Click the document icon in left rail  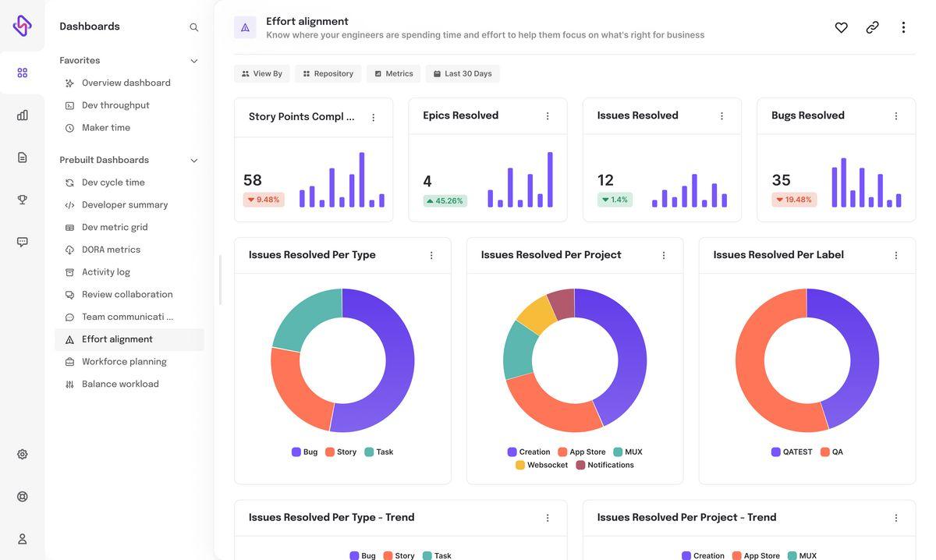22,158
